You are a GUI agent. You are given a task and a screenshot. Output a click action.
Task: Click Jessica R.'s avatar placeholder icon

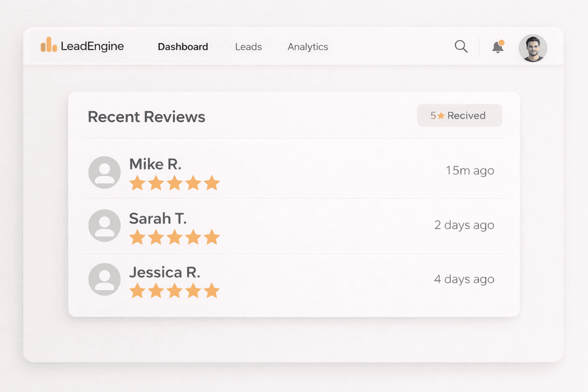coord(104,279)
